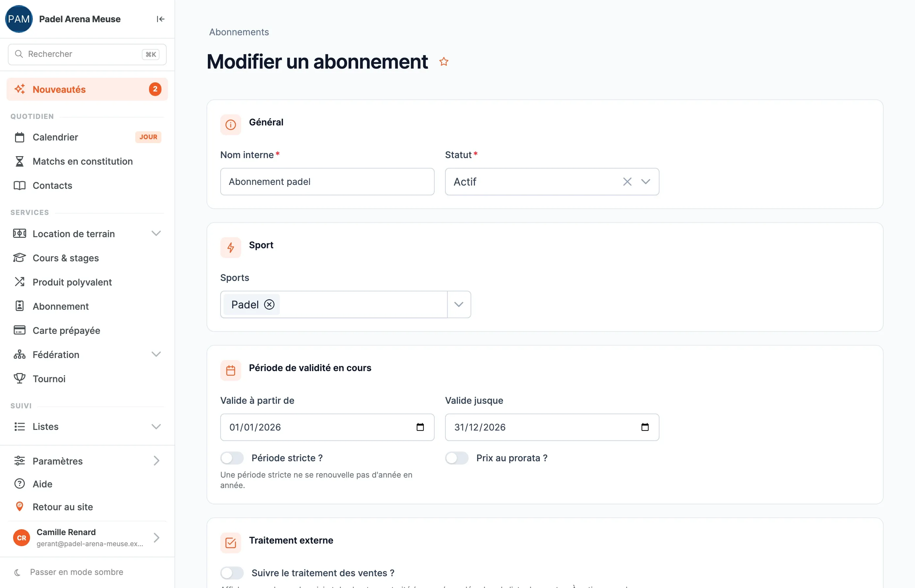Image resolution: width=915 pixels, height=588 pixels.
Task: Select Carte prépayée in sidebar
Action: (87, 330)
